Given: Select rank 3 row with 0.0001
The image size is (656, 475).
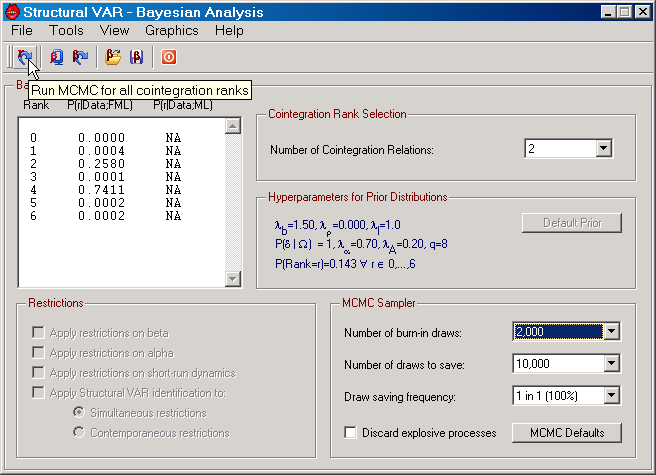Looking at the screenshot, I should (x=105, y=177).
